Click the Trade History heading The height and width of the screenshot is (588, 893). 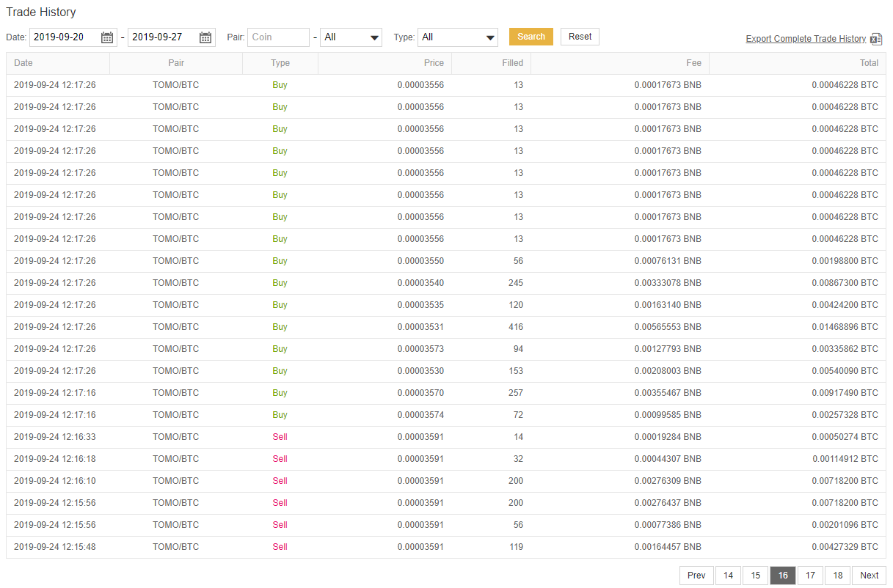click(41, 12)
